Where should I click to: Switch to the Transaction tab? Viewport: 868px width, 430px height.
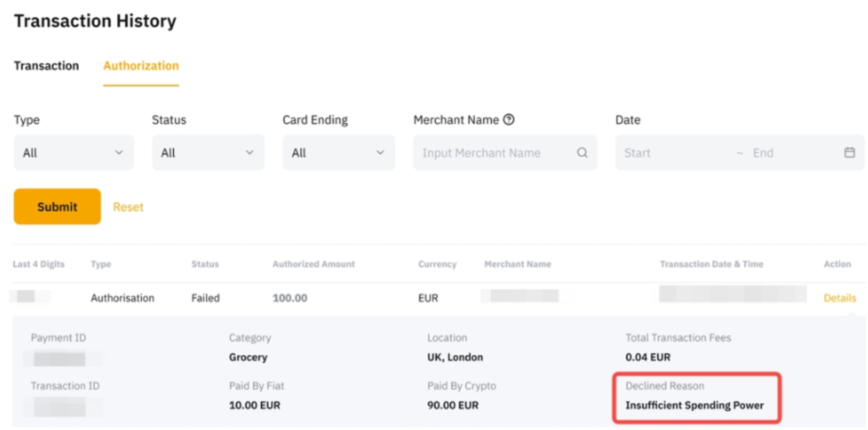pyautogui.click(x=46, y=66)
